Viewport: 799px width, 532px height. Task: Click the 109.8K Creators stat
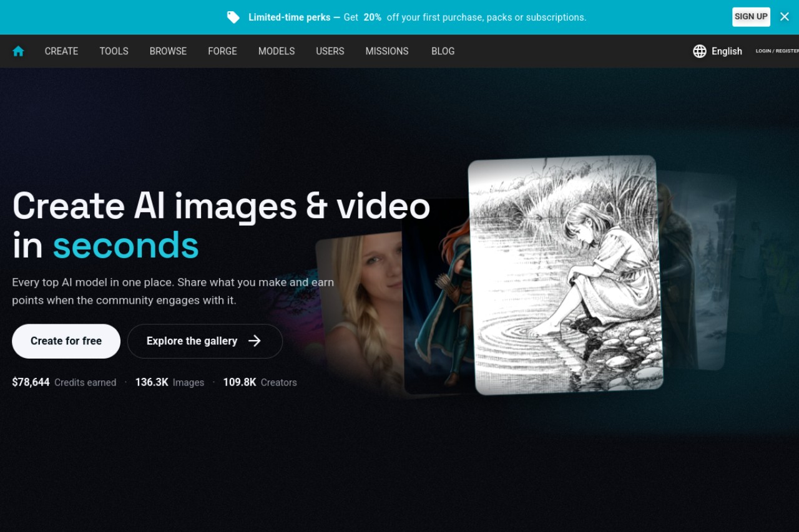[260, 382]
